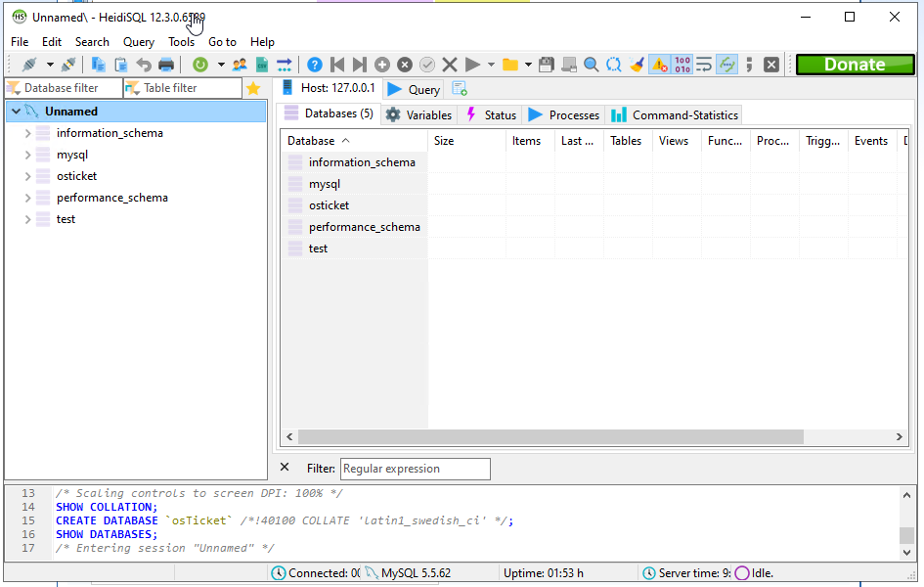Go to the first row icon

point(337,65)
